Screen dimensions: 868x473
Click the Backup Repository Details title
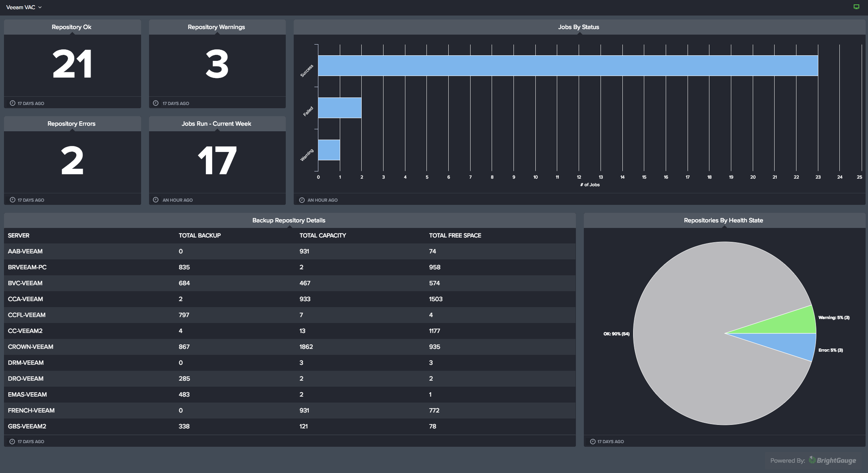coord(289,220)
